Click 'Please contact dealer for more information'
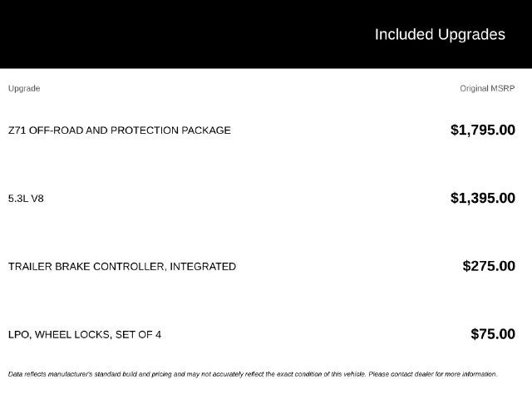532x399 pixels. pyautogui.click(x=433, y=374)
